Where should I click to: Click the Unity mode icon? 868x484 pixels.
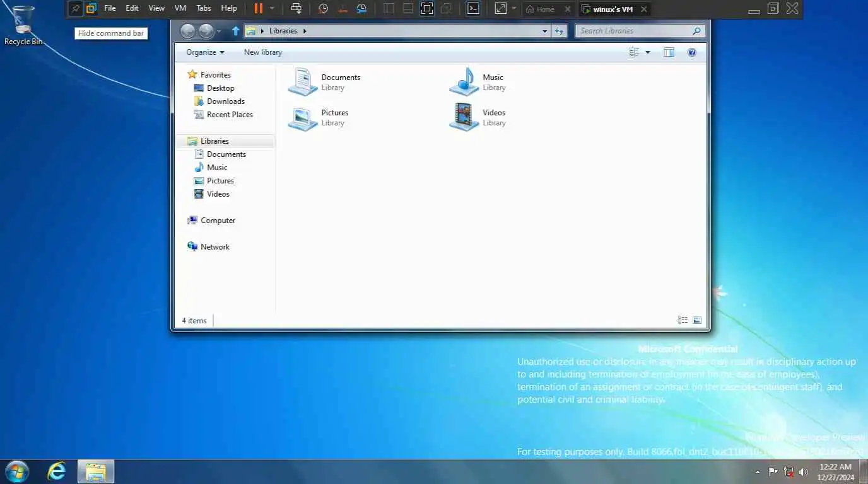tap(446, 9)
